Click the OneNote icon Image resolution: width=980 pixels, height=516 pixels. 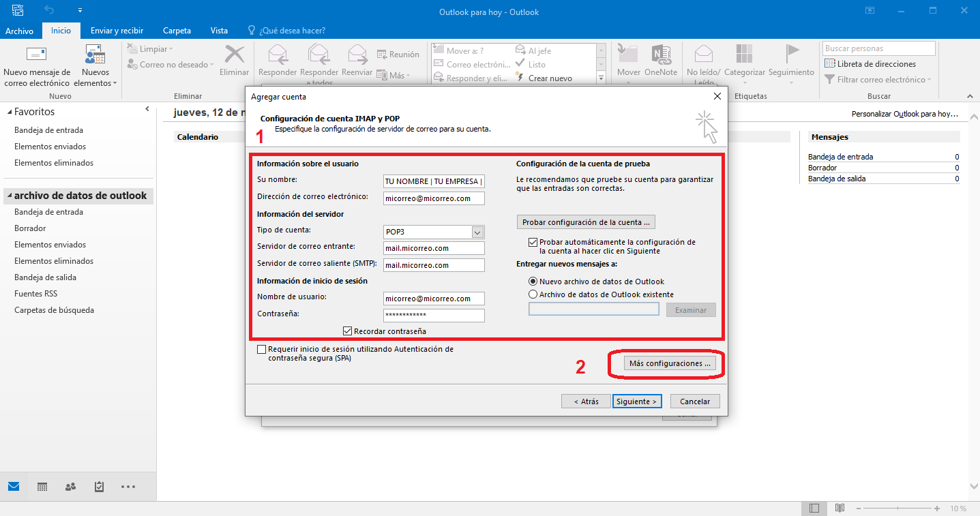(661, 54)
